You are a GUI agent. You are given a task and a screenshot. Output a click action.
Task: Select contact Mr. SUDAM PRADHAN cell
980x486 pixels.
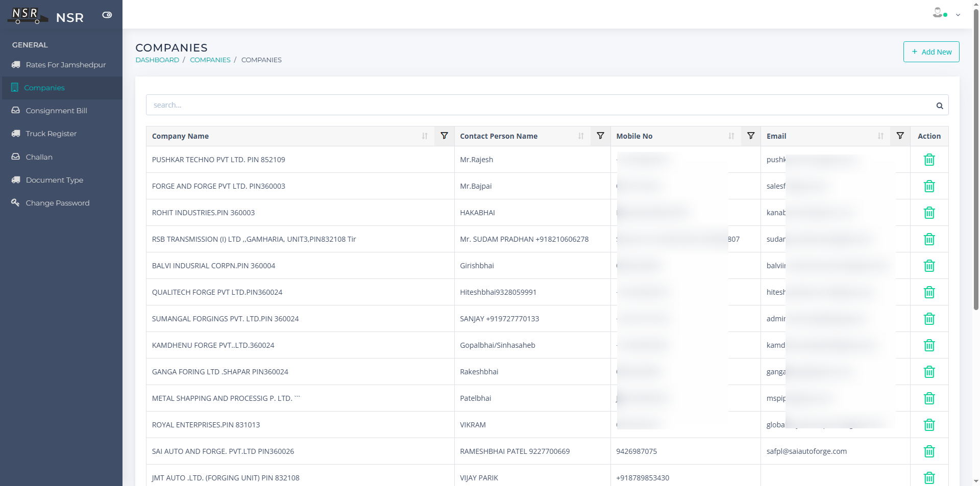(532, 239)
